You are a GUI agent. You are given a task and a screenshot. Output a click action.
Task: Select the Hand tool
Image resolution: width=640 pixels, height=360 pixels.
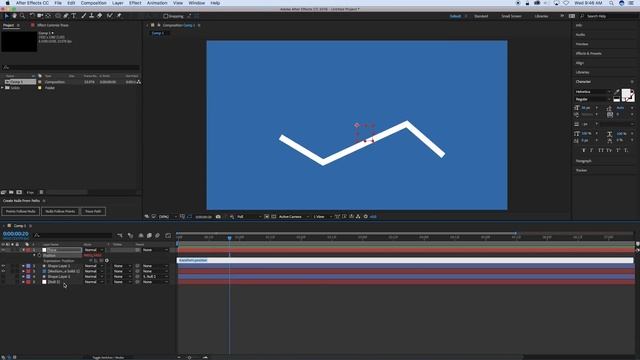[x=14, y=16]
